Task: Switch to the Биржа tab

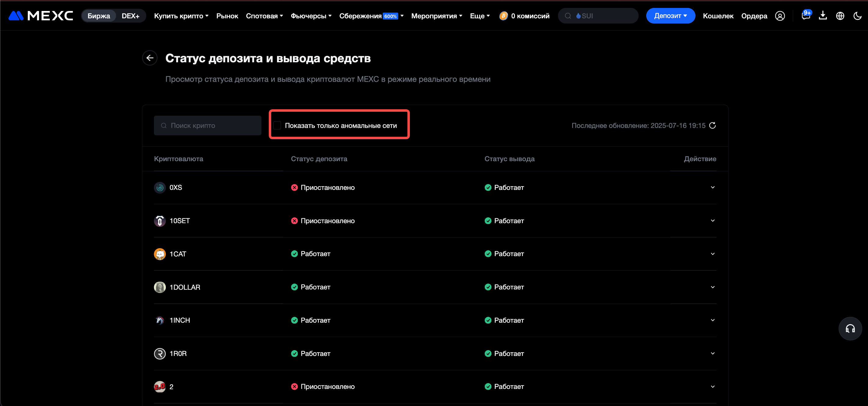Action: (x=99, y=16)
